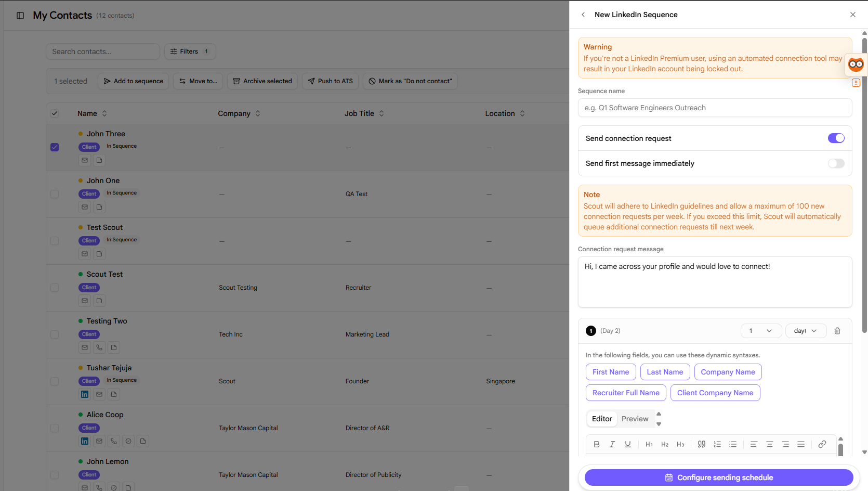Open Tushar Tejuja's LinkedIn icon
Screen dimensions: 868x491
coord(85,394)
